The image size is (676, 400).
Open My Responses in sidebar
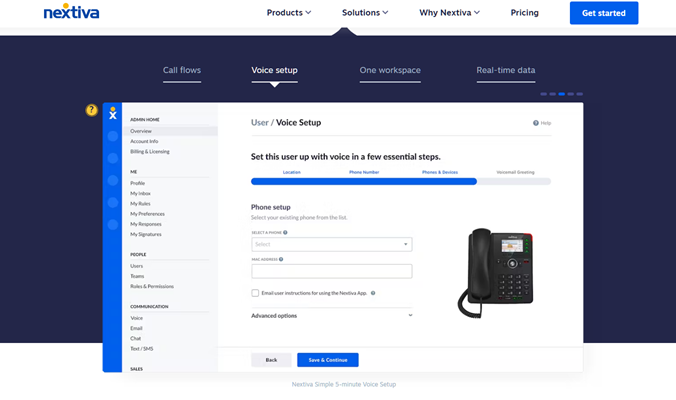point(146,224)
